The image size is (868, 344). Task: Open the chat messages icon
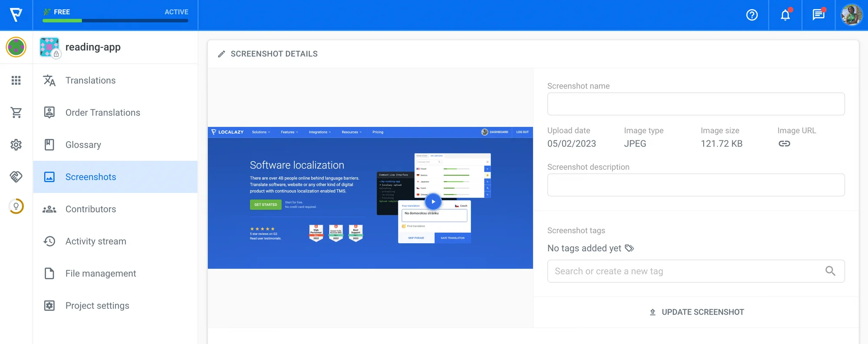pyautogui.click(x=818, y=15)
